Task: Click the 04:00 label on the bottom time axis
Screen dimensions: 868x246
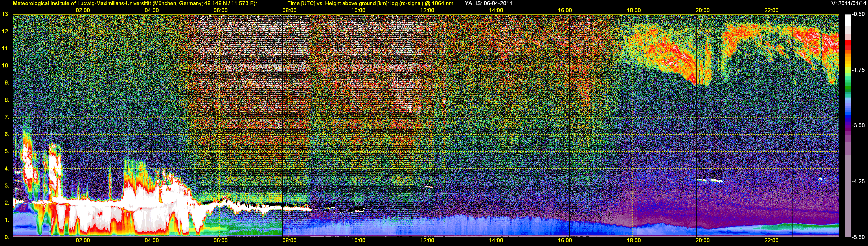Action: pyautogui.click(x=152, y=241)
